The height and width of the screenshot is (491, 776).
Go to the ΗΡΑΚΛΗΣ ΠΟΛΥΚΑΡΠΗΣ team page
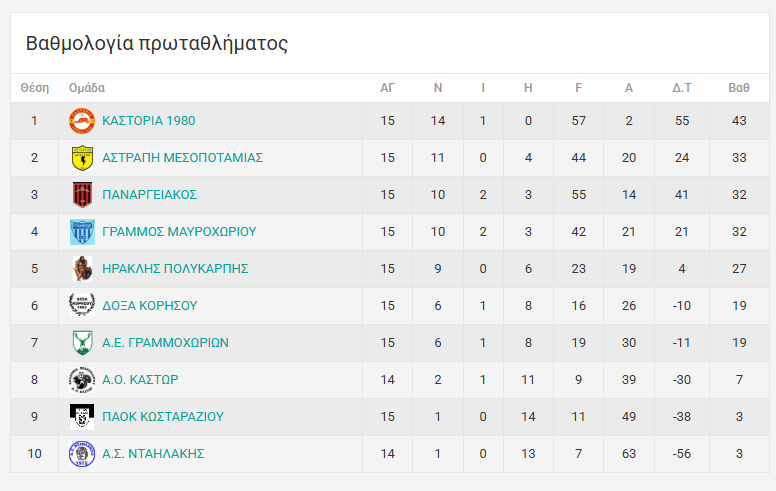[x=175, y=269]
